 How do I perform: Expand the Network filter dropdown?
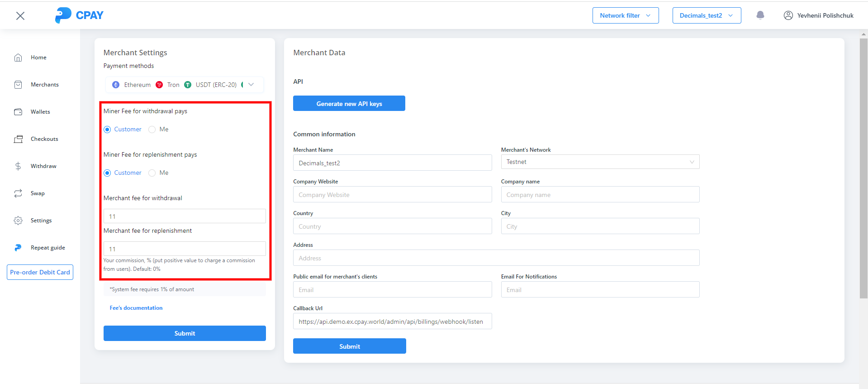pos(625,15)
